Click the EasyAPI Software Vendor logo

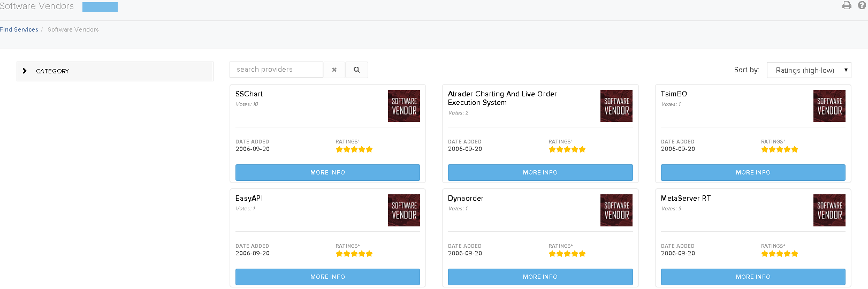click(x=404, y=210)
